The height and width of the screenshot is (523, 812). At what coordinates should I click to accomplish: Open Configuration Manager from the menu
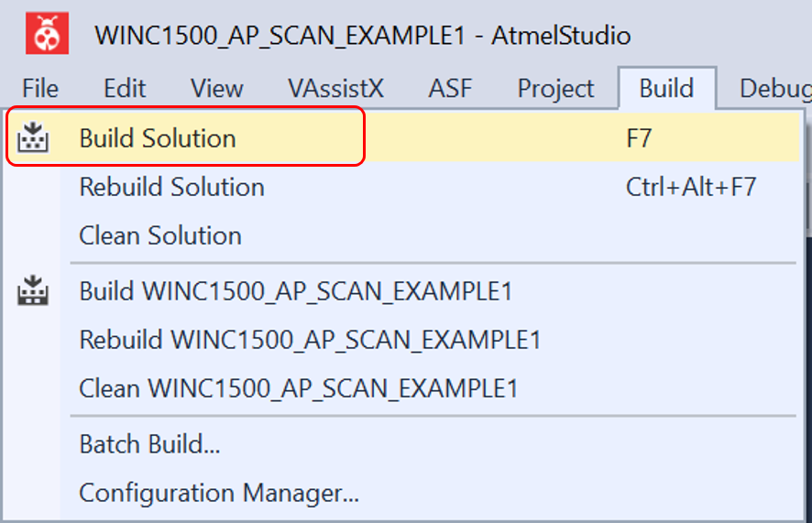pyautogui.click(x=219, y=494)
